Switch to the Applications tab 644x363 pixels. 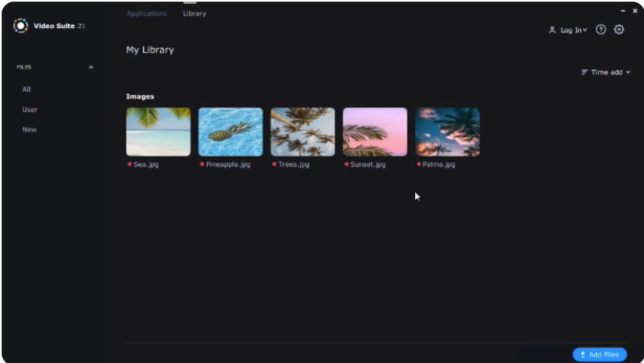(x=146, y=14)
